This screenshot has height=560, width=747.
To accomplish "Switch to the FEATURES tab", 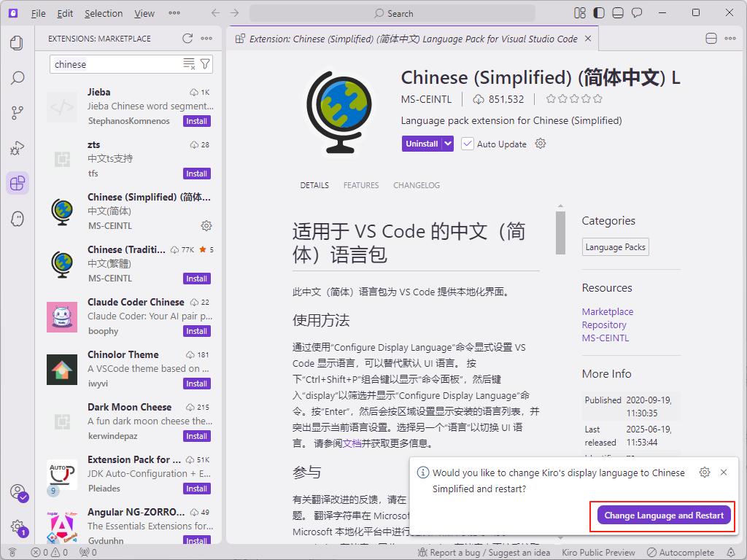I will point(360,185).
